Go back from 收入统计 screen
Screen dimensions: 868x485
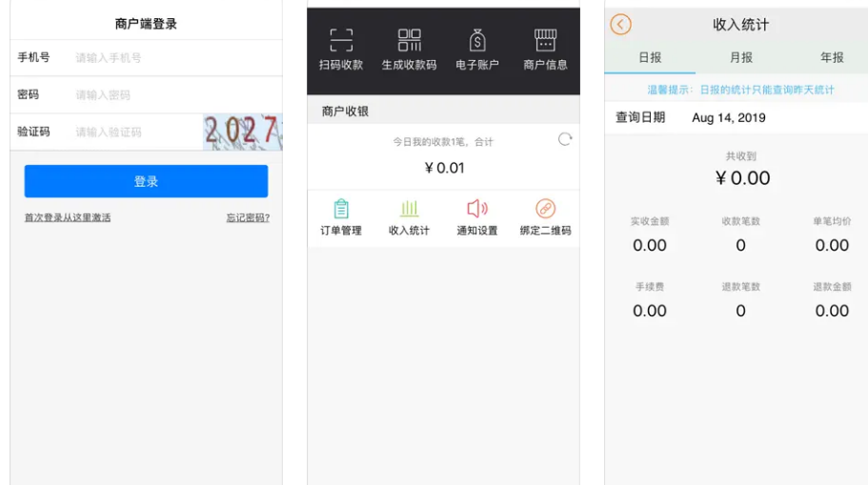click(620, 25)
